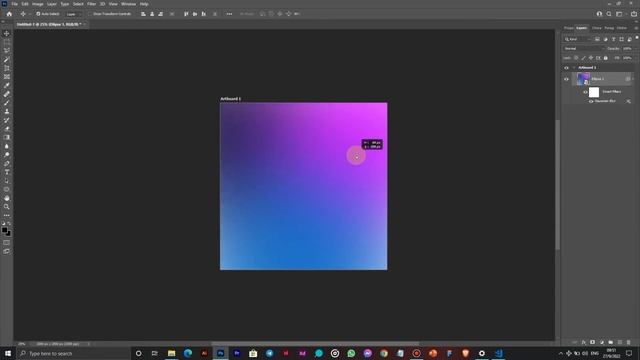Toggle lock transparent pixels

click(576, 58)
